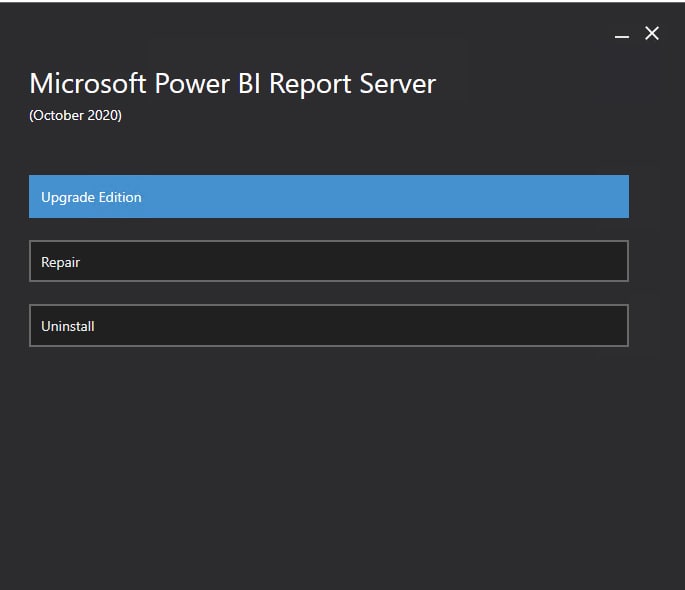Begin repairing the Power BI Report Server installation
Screen dimensions: 685x590
[329, 261]
